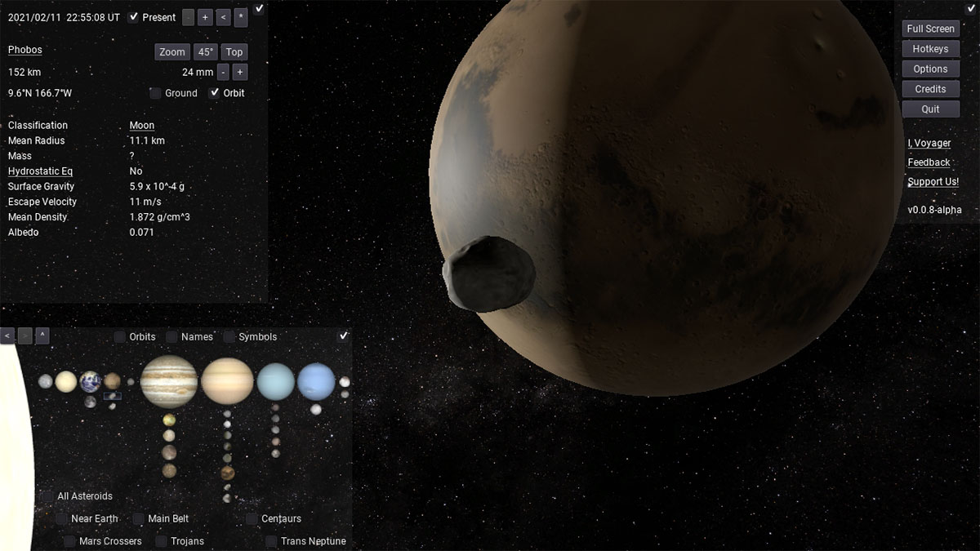The width and height of the screenshot is (980, 551).
Task: Open the Credits screen
Action: tap(930, 89)
